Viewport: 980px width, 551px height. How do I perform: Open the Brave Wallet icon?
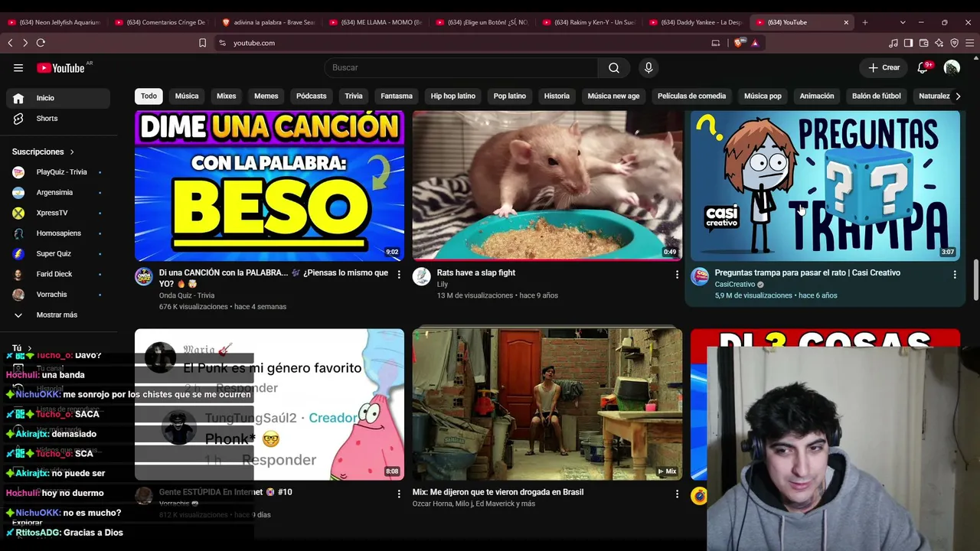point(924,43)
